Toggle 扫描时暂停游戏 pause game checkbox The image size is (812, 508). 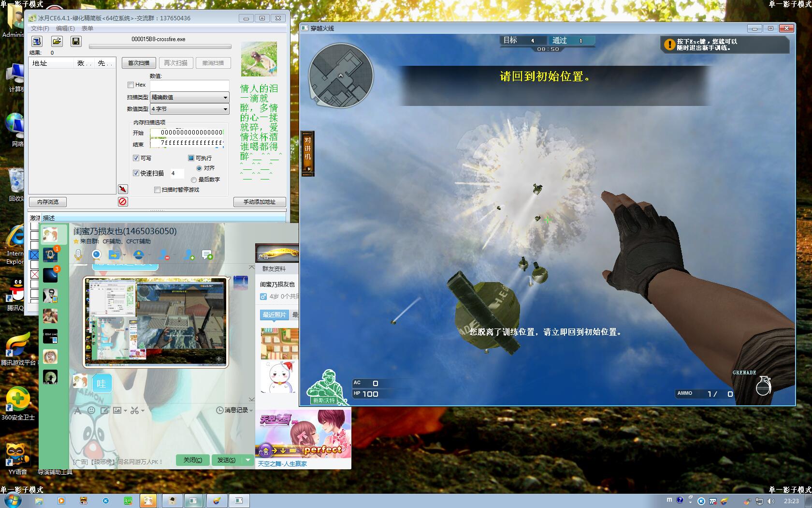(157, 190)
